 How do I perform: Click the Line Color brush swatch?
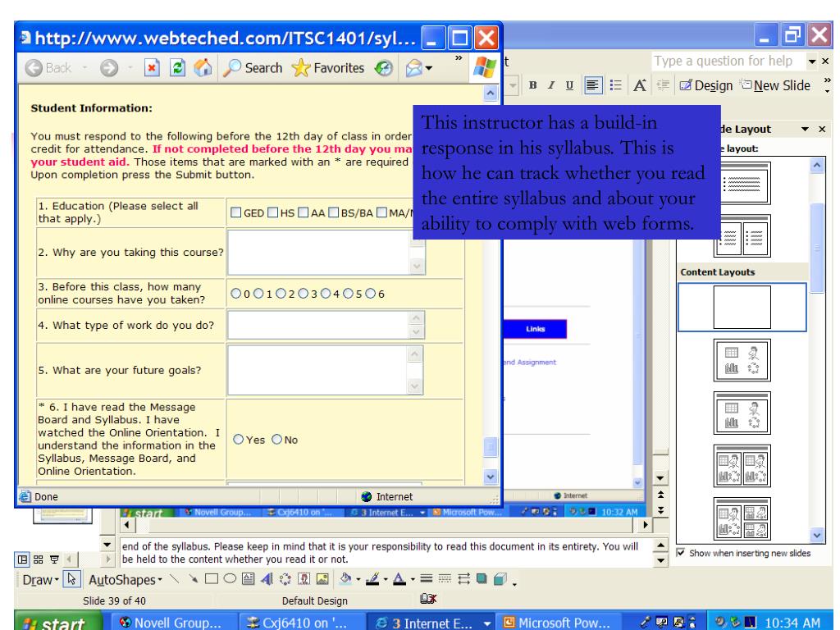pyautogui.click(x=373, y=579)
